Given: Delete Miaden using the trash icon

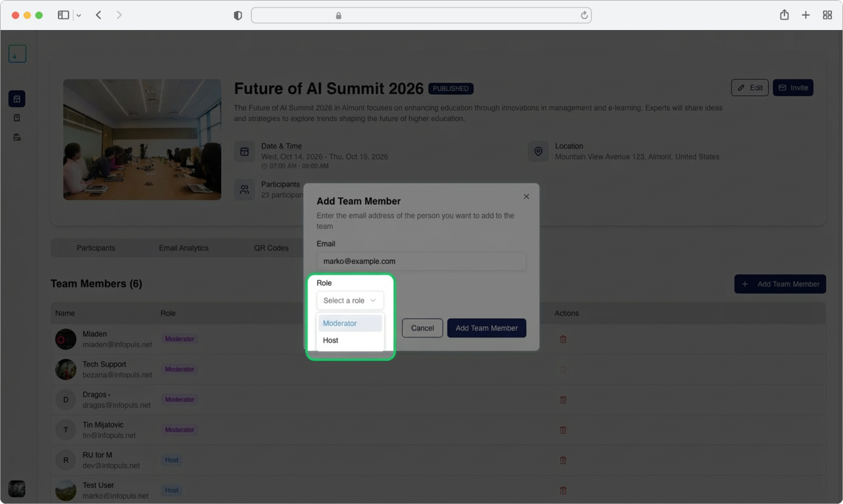Looking at the screenshot, I should 563,339.
